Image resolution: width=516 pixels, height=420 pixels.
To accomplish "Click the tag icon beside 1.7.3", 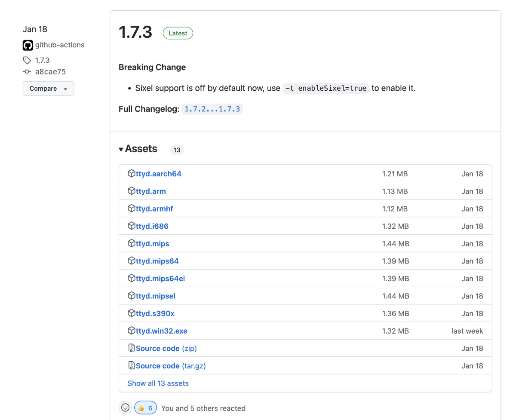I will click(27, 60).
